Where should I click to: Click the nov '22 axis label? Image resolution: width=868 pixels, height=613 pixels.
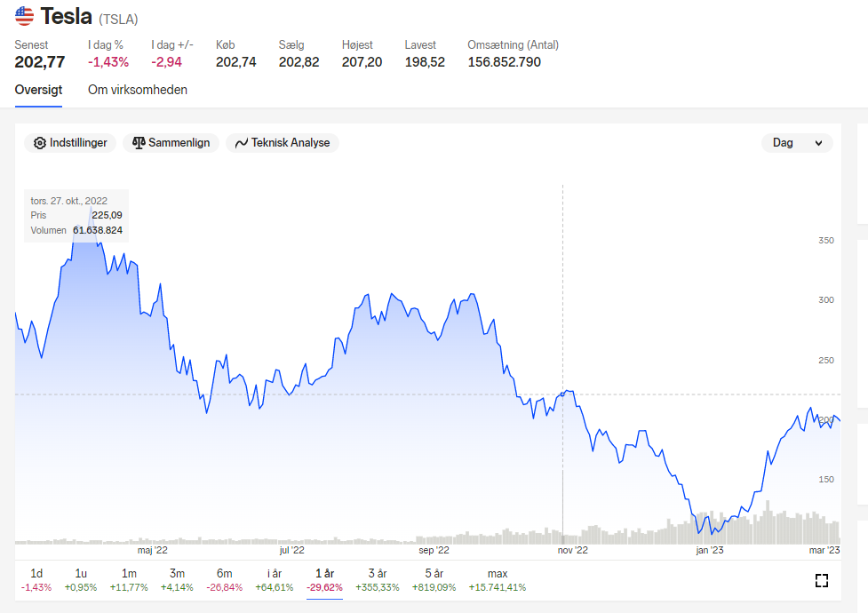coord(572,551)
